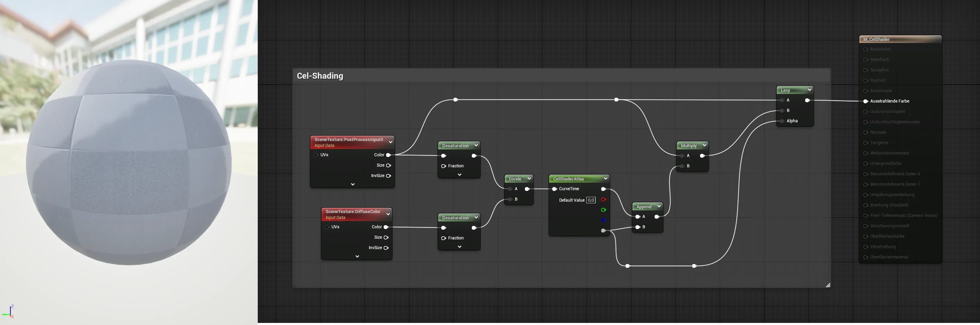Click the Append node's output pin
The image size is (980, 325).
657,217
